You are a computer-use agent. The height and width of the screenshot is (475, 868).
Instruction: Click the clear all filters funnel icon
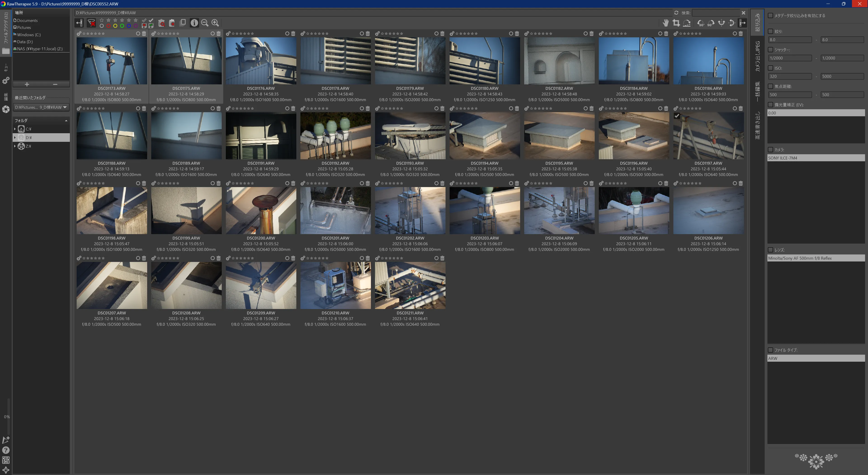pos(91,23)
